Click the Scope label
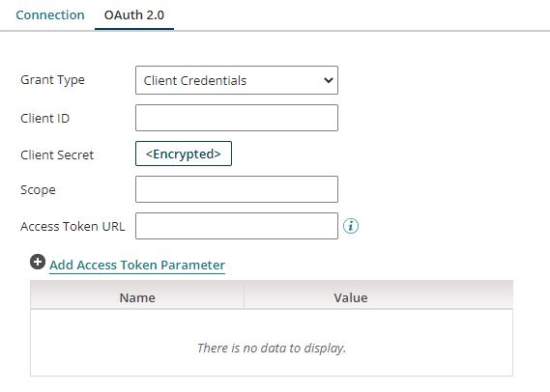This screenshot has height=392, width=550. (x=38, y=190)
